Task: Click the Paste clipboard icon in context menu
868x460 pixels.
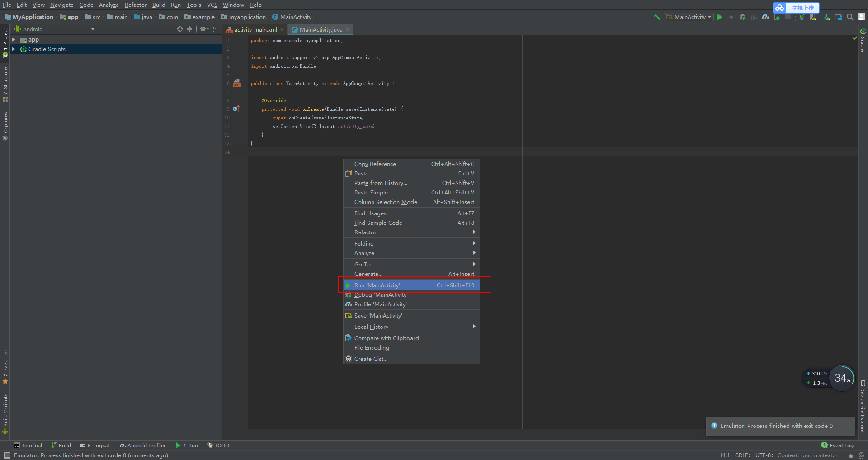Action: (x=349, y=173)
